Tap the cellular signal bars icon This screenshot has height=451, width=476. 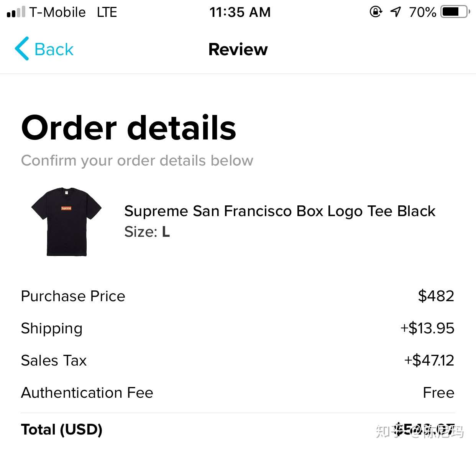tap(16, 12)
